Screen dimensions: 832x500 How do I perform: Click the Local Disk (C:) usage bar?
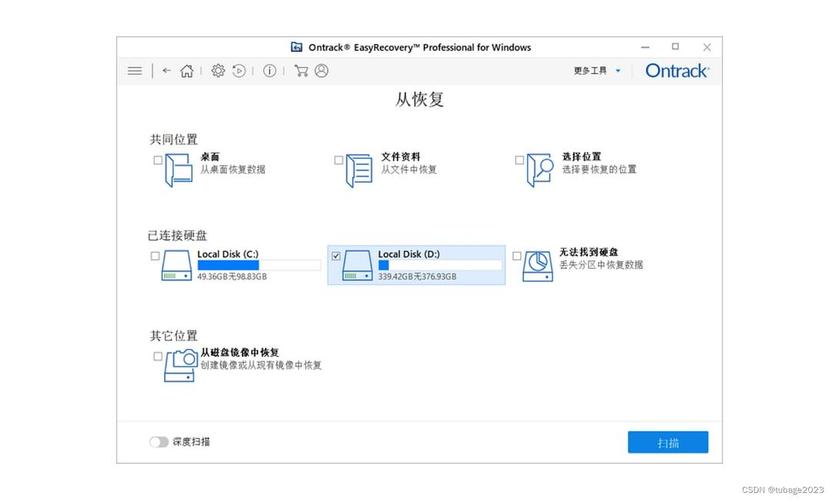[x=259, y=265]
